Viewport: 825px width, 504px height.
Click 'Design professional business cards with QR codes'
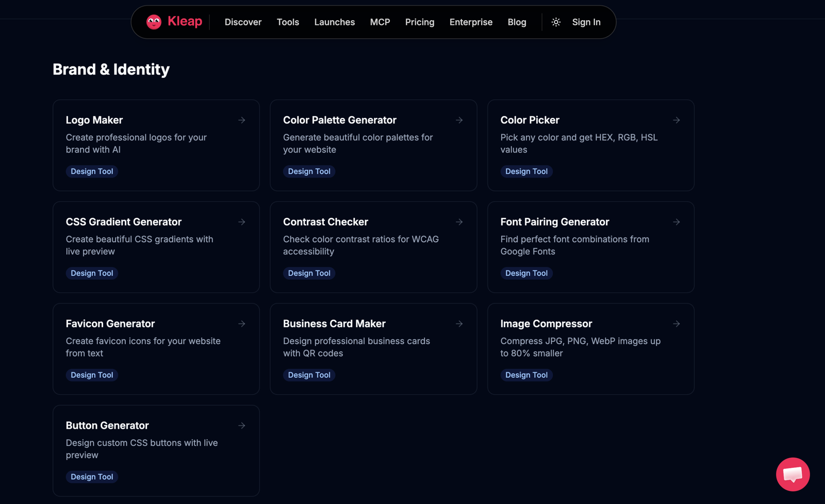pyautogui.click(x=356, y=347)
